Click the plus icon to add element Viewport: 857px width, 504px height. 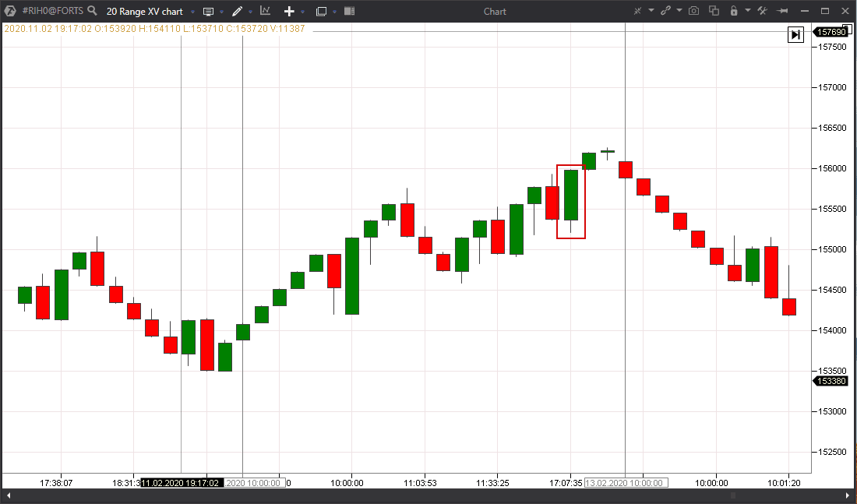pyautogui.click(x=289, y=11)
